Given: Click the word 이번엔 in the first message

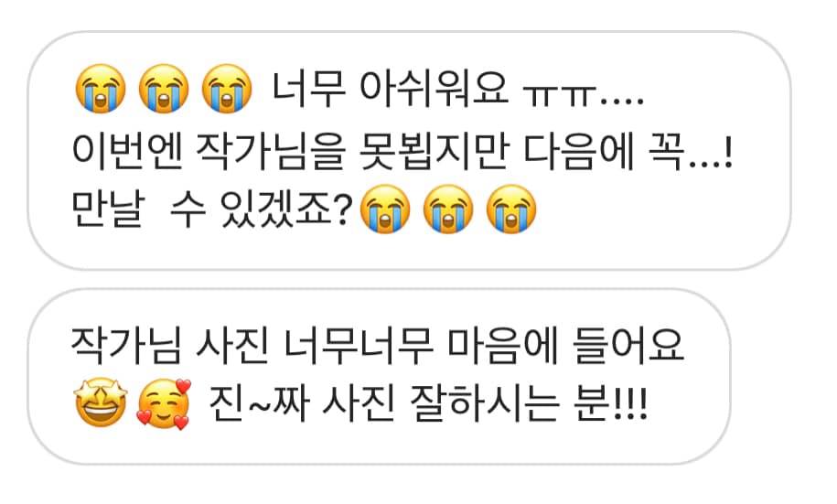Looking at the screenshot, I should tap(127, 151).
